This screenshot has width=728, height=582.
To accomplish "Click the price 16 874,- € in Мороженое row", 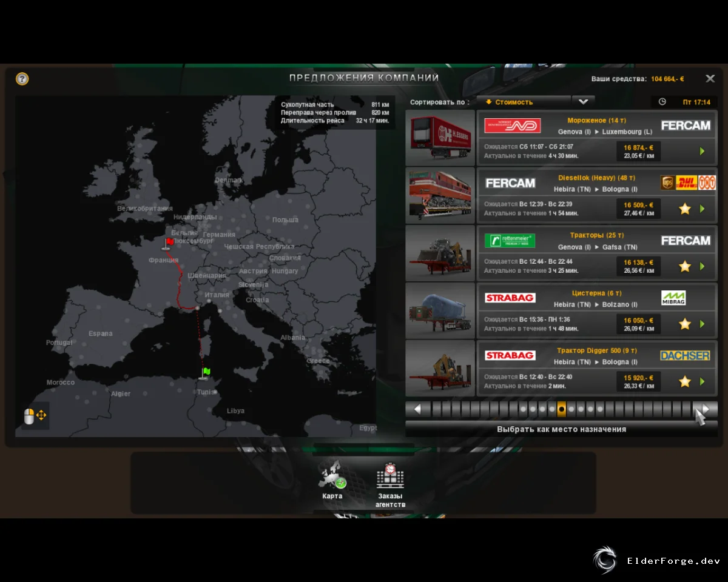I will coord(638,147).
